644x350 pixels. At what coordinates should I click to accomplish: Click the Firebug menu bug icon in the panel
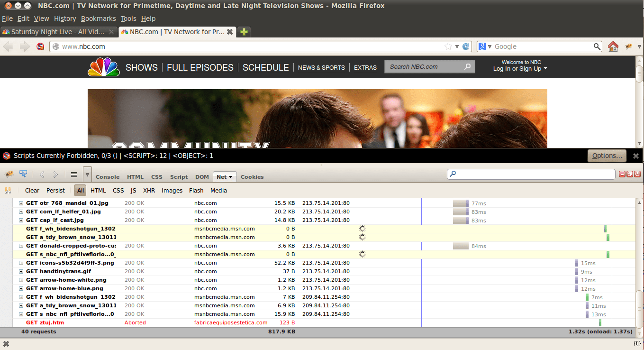click(x=9, y=175)
